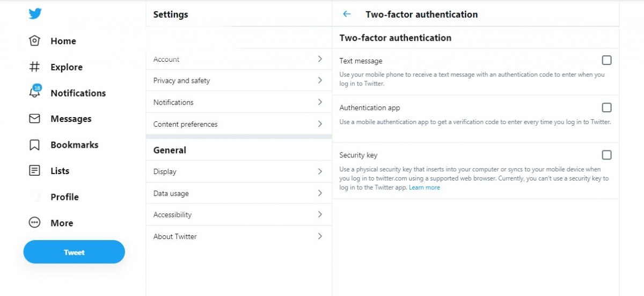Click the Messages envelope icon

(35, 119)
